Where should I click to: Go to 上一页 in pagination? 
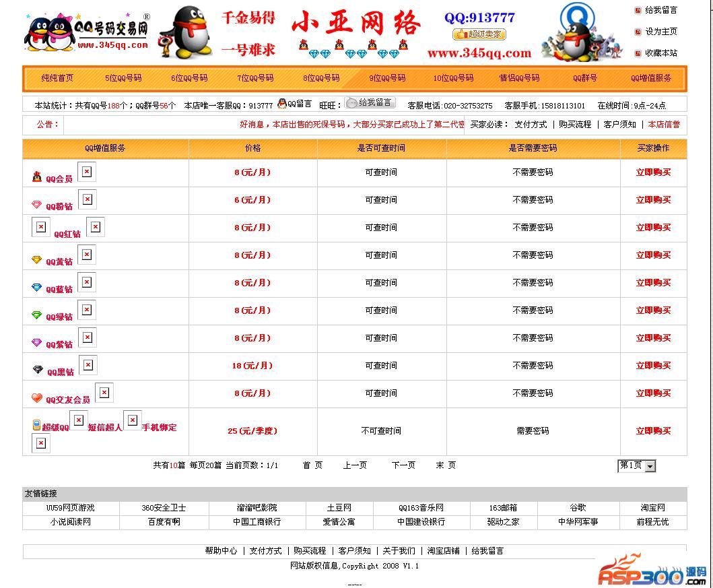(x=355, y=465)
